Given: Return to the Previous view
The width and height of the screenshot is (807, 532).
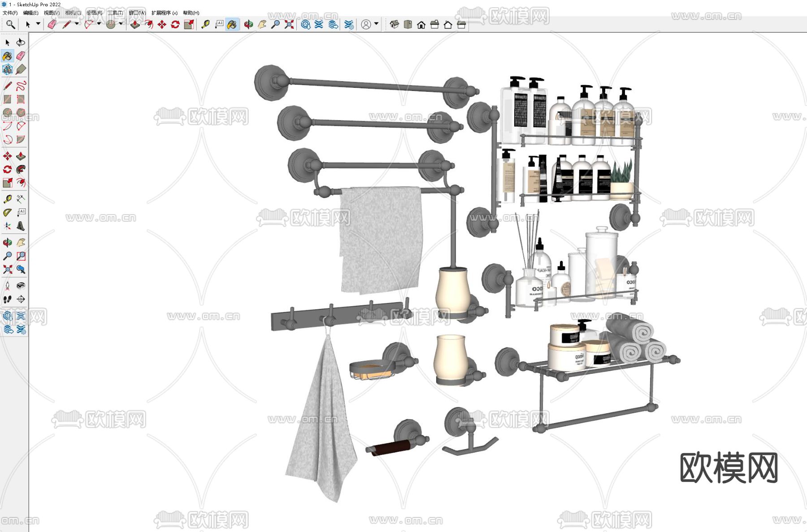Looking at the screenshot, I should (x=21, y=269).
